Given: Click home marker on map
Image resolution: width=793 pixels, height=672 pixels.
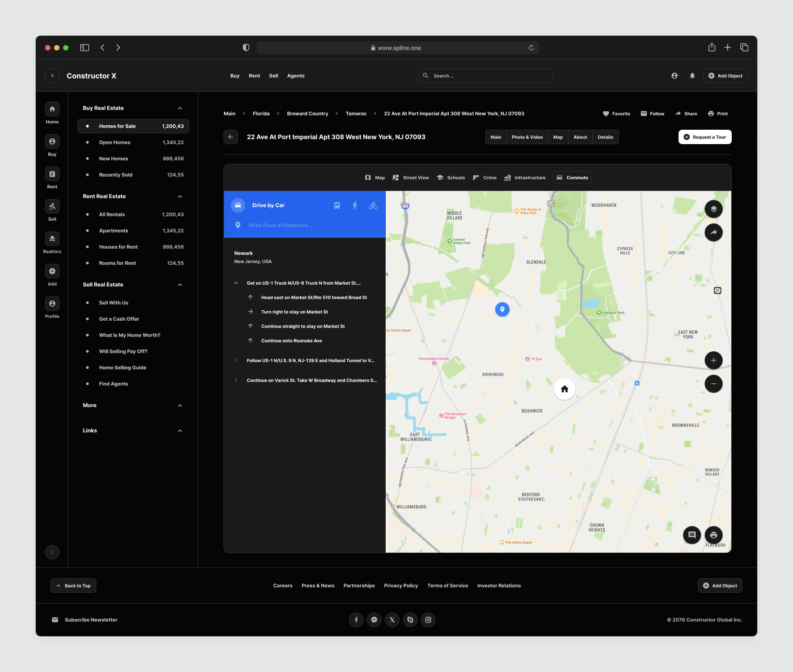Looking at the screenshot, I should (565, 389).
